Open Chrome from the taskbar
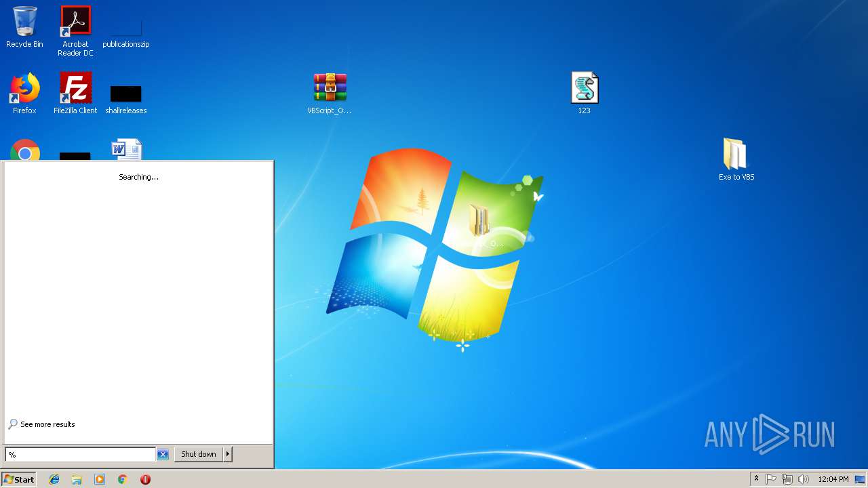868x488 pixels. coord(123,479)
